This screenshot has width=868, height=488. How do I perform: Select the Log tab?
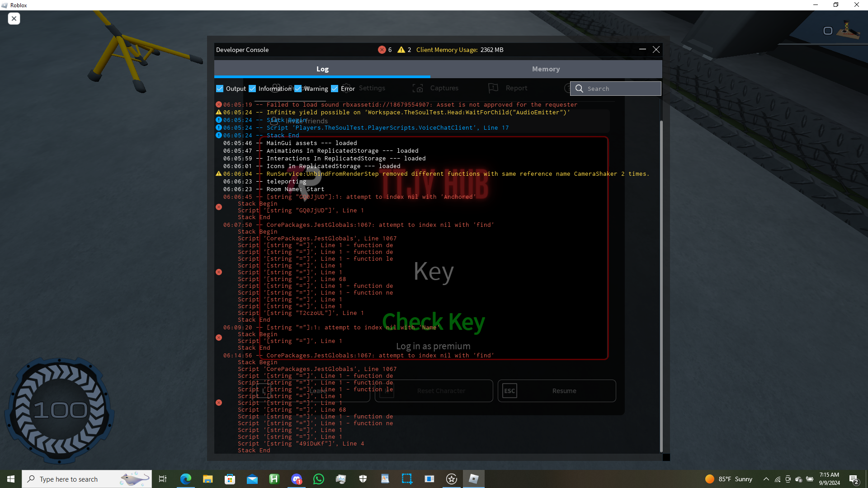[x=322, y=69]
